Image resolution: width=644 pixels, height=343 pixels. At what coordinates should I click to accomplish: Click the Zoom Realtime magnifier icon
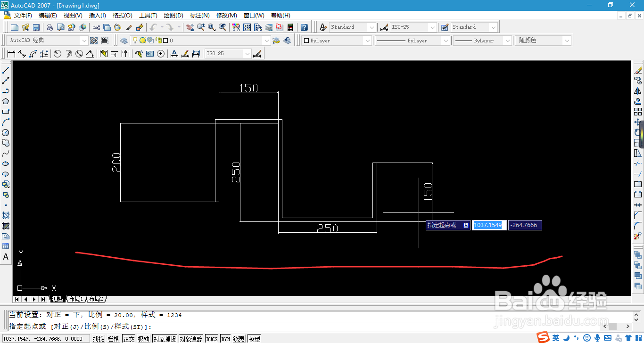click(x=201, y=27)
